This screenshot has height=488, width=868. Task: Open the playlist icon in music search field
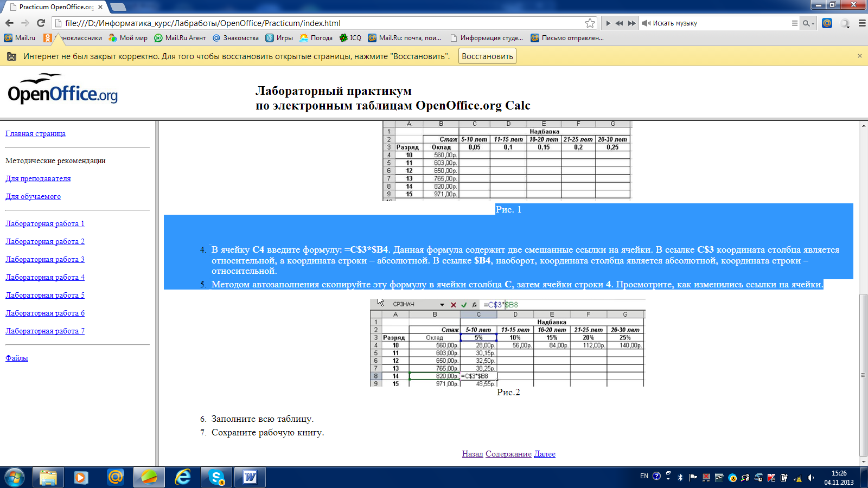(x=794, y=23)
